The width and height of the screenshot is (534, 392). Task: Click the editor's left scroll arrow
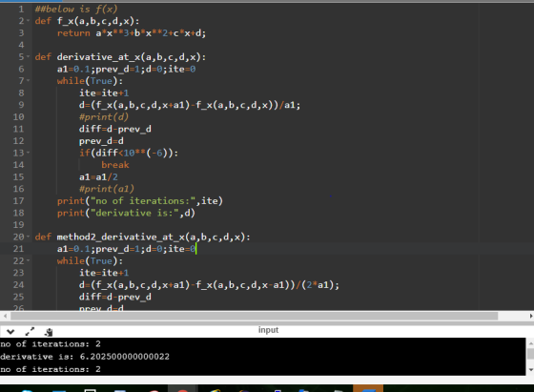click(x=5, y=316)
